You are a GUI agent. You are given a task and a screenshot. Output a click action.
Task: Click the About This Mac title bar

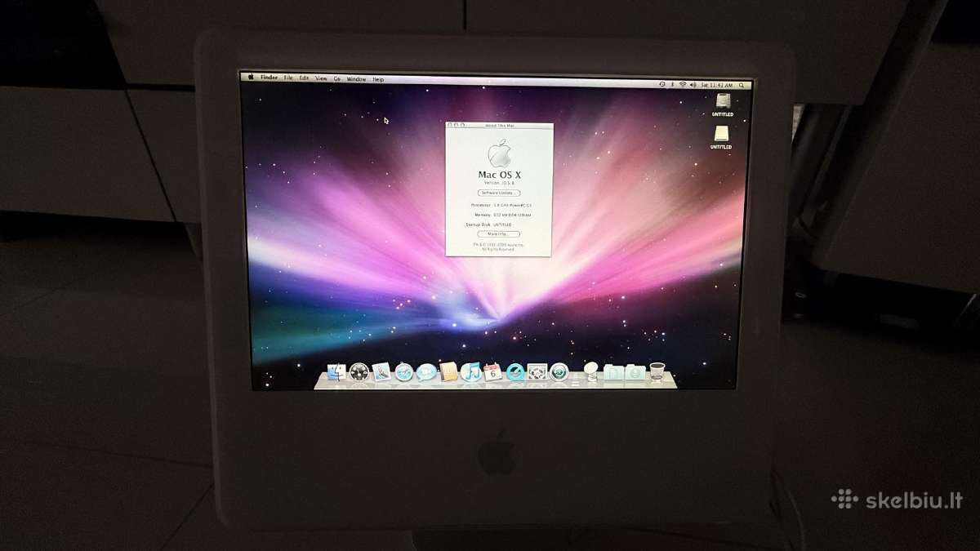point(499,125)
